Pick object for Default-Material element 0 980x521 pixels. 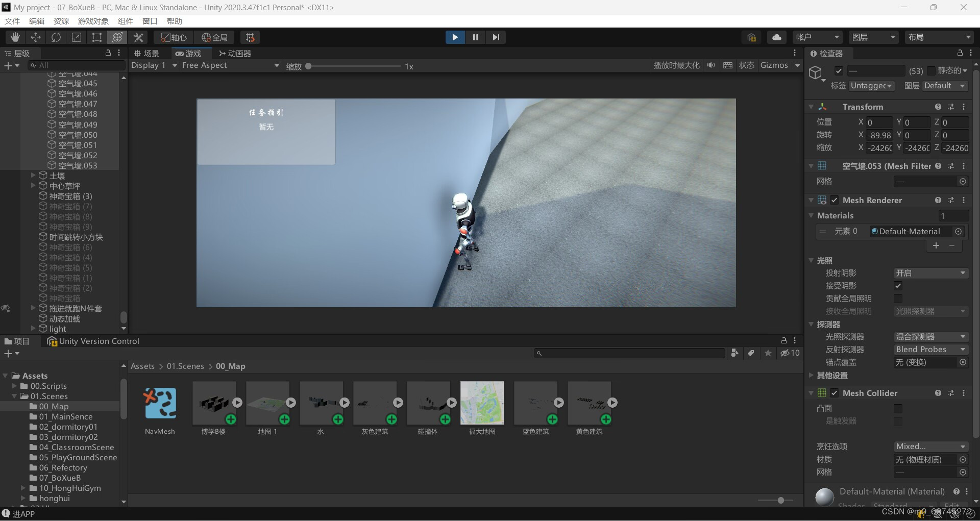(x=959, y=232)
